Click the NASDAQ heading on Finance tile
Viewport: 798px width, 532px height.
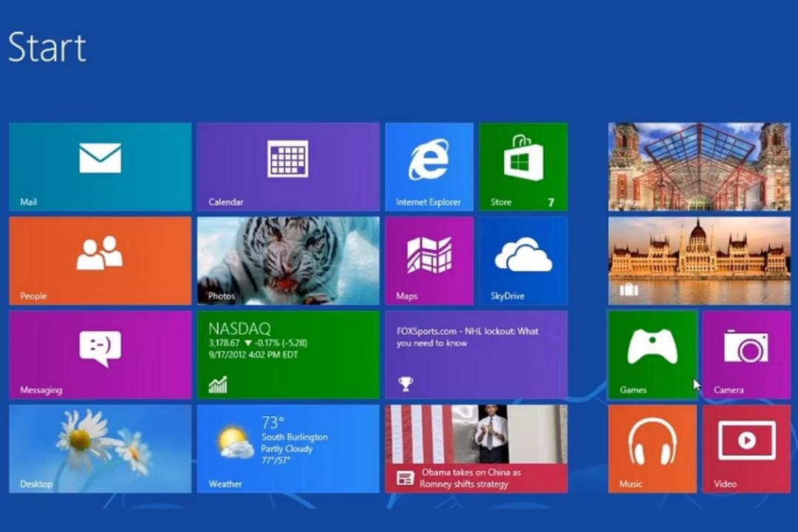tap(239, 329)
